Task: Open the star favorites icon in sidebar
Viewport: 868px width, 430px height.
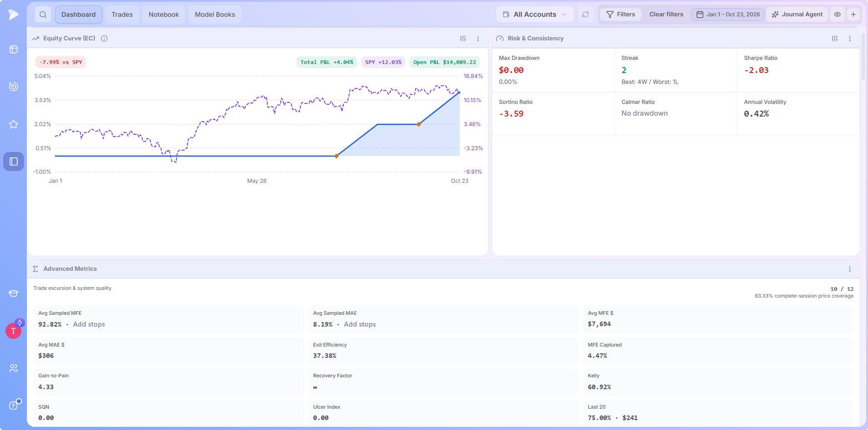Action: [14, 124]
